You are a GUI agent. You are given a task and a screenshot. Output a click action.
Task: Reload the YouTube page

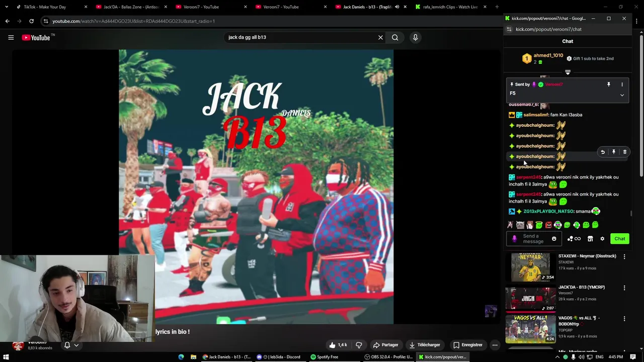click(31, 21)
